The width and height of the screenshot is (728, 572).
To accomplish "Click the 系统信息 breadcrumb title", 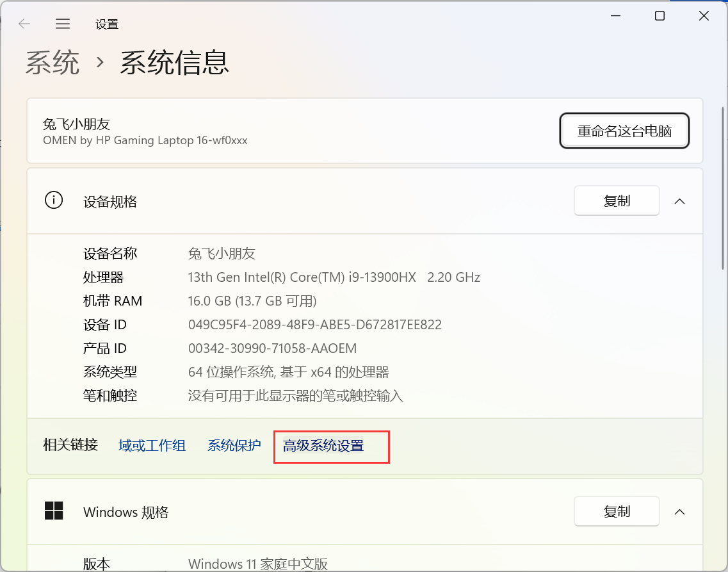I will point(175,63).
